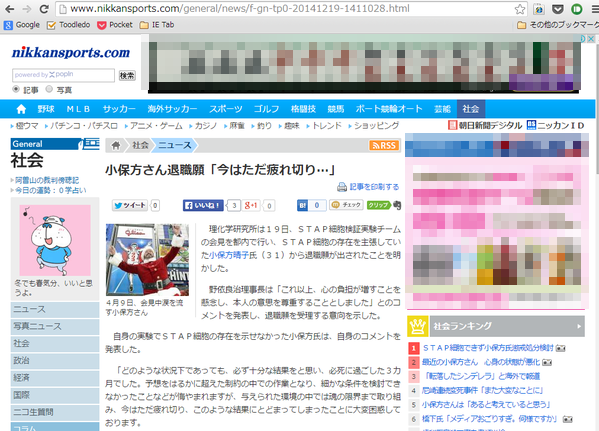Click Hatena B! bookmark button
Viewport: 599px width, 431px height.
[x=303, y=206]
